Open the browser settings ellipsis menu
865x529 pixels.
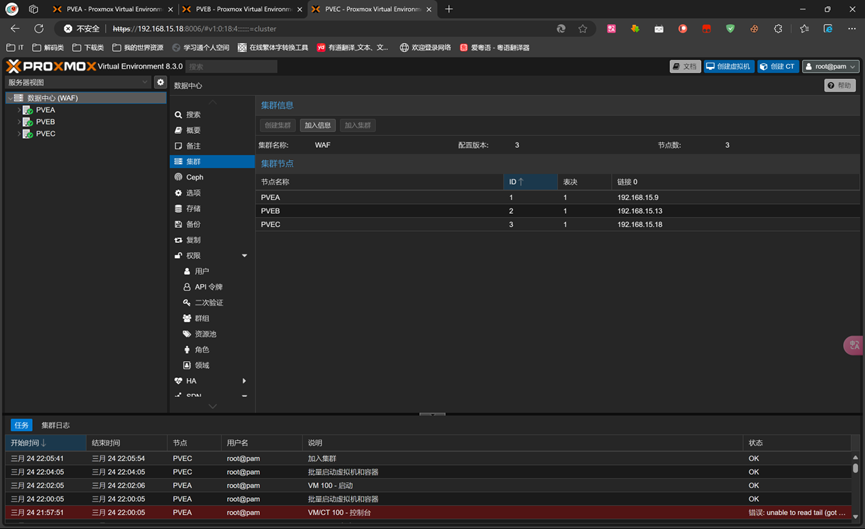pyautogui.click(x=852, y=29)
